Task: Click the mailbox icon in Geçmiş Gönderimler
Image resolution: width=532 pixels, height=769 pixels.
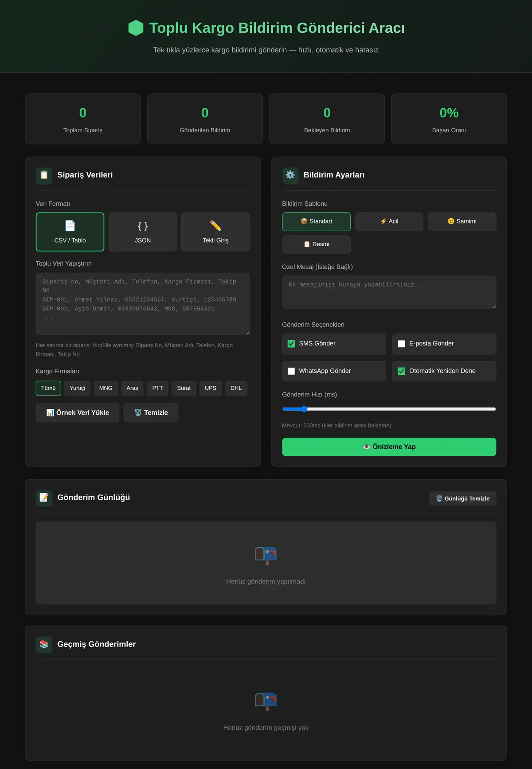Action: (x=266, y=702)
